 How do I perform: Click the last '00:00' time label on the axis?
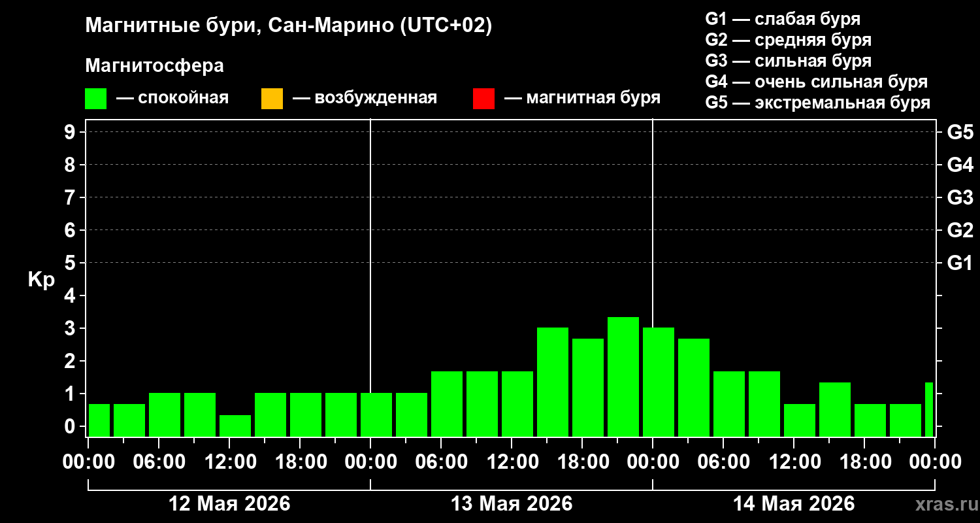pos(935,462)
